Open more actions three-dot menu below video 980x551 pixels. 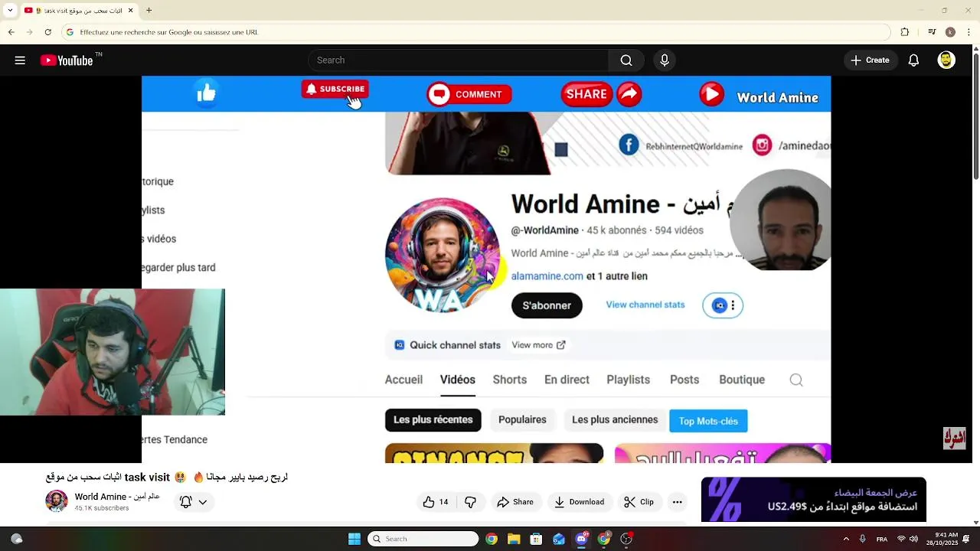tap(677, 502)
